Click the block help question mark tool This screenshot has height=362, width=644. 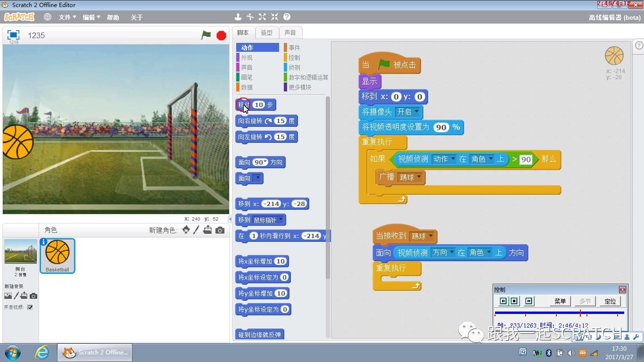pos(287,17)
